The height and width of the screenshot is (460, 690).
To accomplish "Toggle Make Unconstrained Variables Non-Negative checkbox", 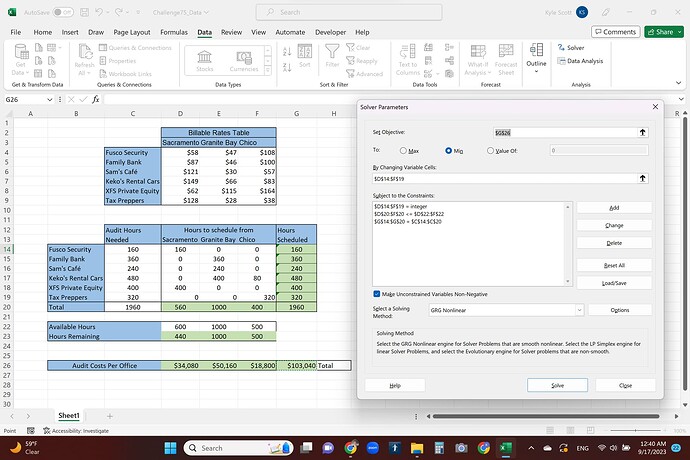I will (x=377, y=294).
